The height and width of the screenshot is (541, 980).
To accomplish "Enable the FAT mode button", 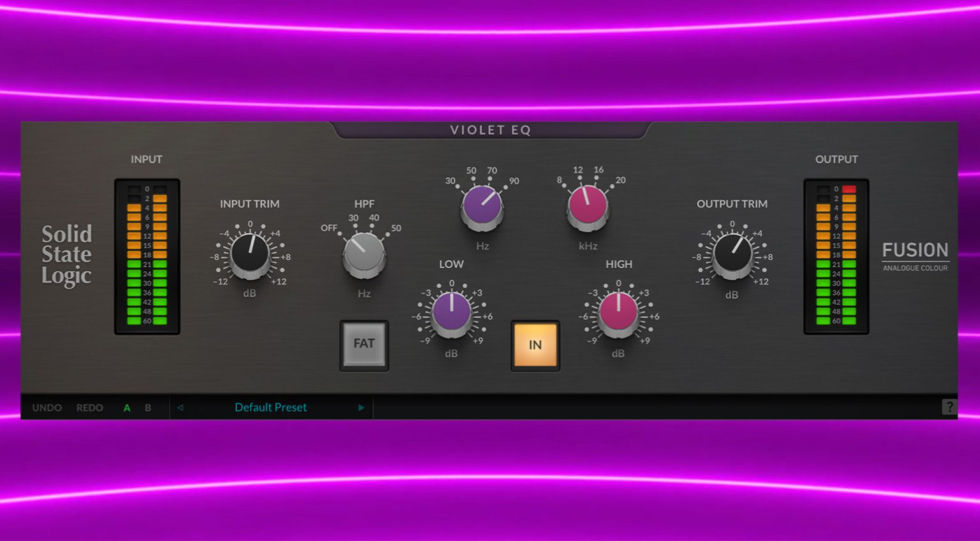I will [364, 345].
